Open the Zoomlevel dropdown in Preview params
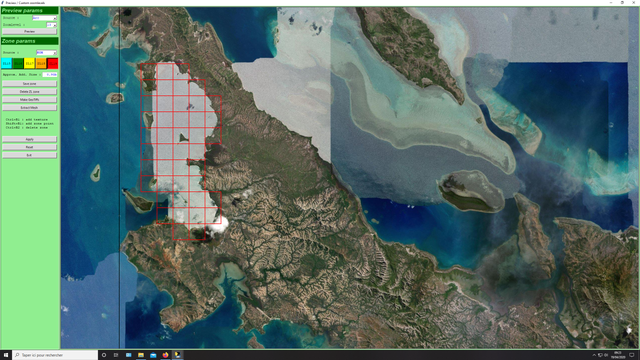 [x=51, y=25]
